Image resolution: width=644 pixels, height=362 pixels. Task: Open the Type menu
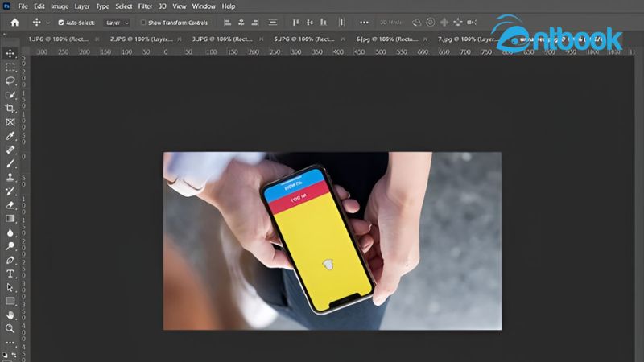(103, 6)
